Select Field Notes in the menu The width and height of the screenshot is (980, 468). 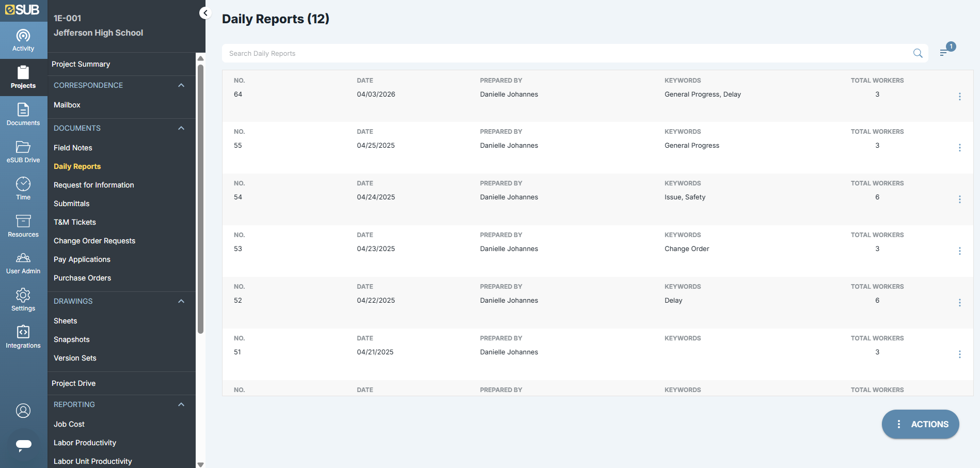tap(73, 148)
